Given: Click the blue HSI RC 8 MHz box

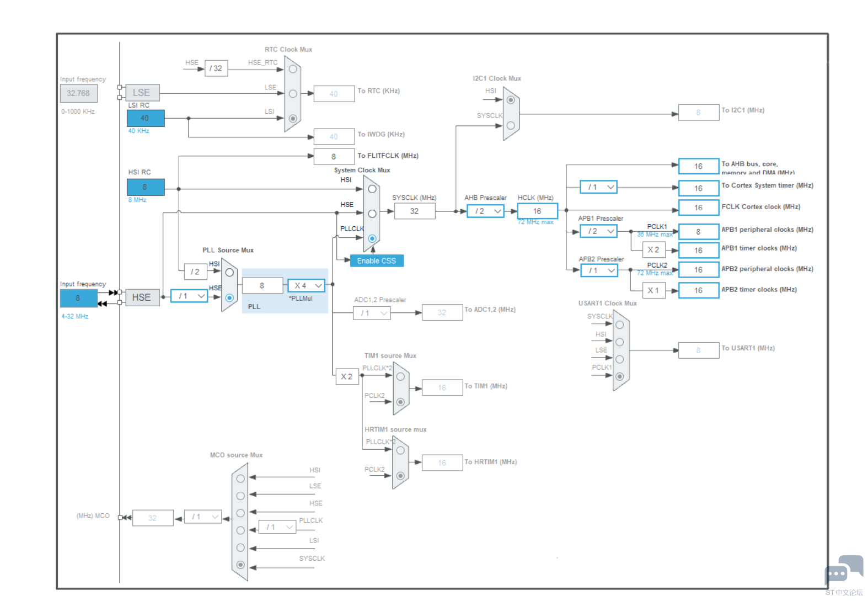Looking at the screenshot, I should [145, 187].
